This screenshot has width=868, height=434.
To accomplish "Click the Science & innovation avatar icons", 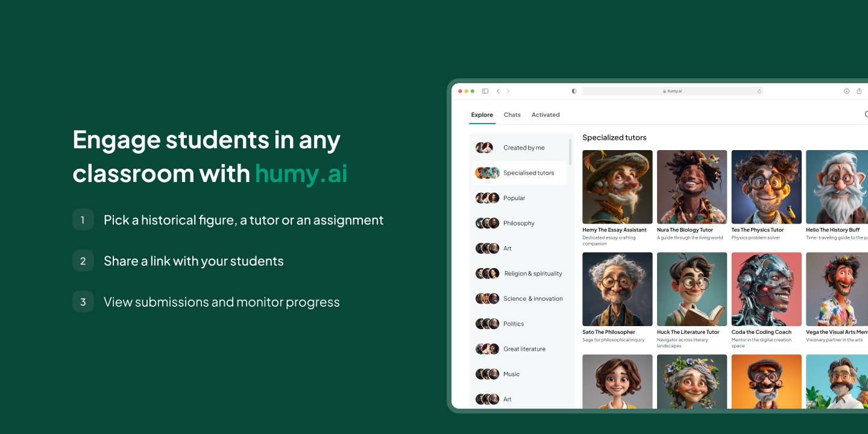I will pyautogui.click(x=488, y=298).
